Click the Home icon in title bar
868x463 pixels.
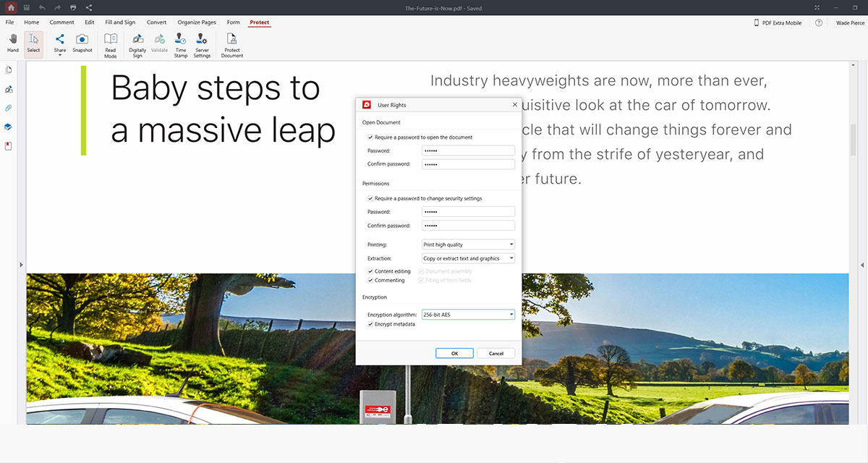10,7
